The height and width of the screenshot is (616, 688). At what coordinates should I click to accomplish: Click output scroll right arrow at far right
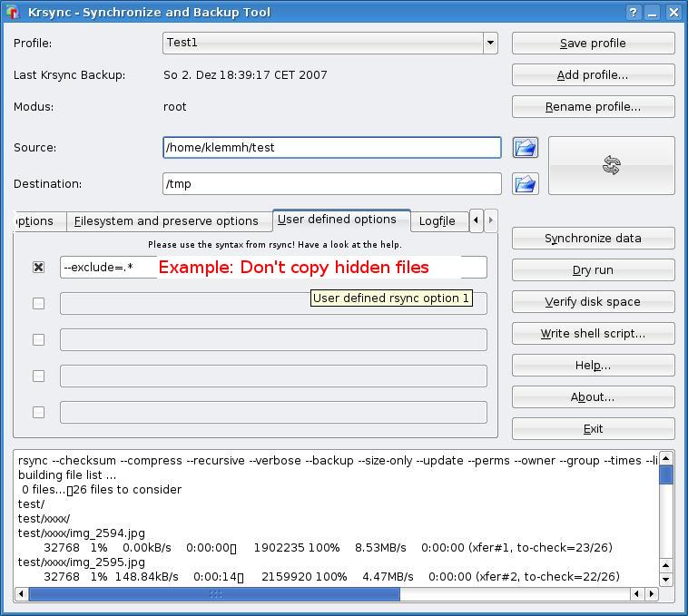(x=652, y=594)
